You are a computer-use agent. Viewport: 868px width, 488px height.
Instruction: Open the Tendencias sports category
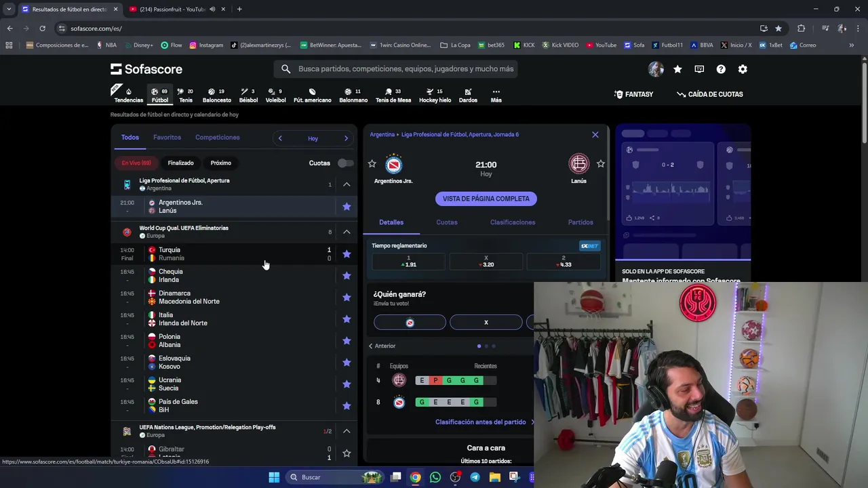[128, 95]
